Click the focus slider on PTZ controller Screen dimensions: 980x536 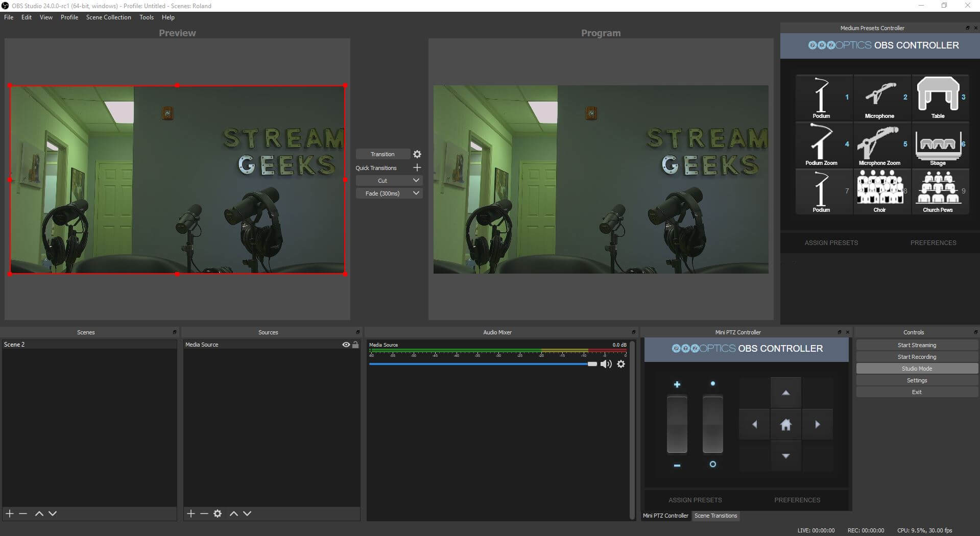(713, 424)
